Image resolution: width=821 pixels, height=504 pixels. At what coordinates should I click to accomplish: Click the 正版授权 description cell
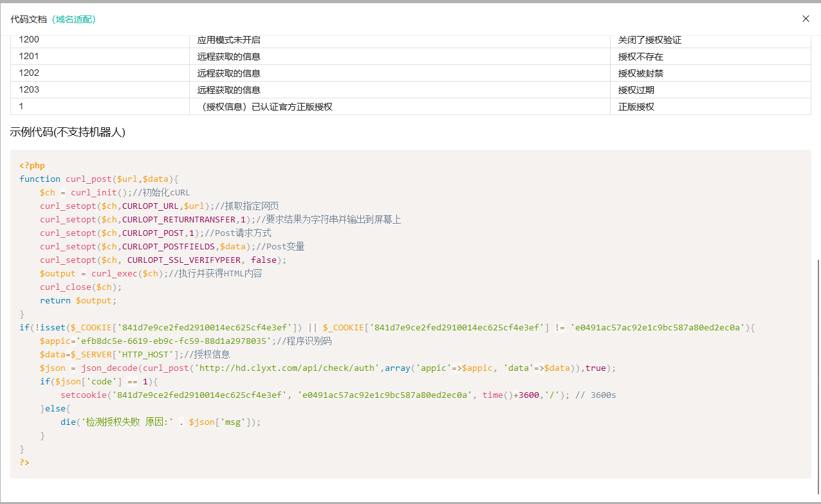coord(636,107)
